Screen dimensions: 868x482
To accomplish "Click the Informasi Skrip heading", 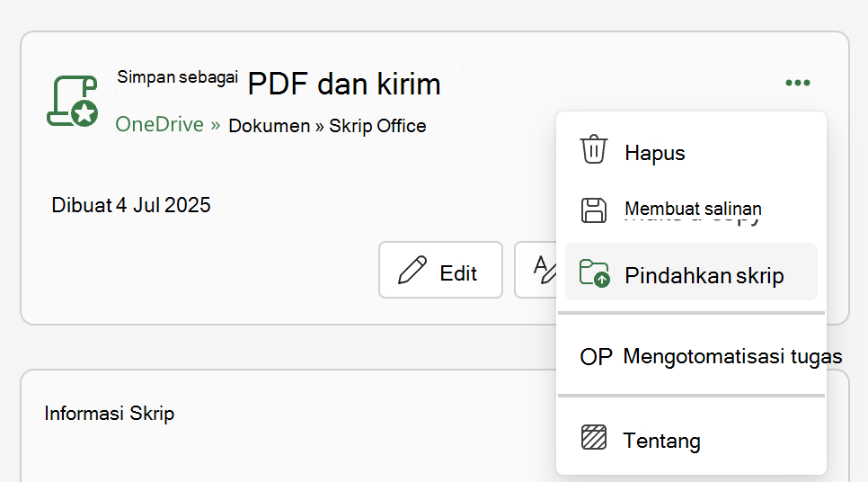I will point(110,414).
